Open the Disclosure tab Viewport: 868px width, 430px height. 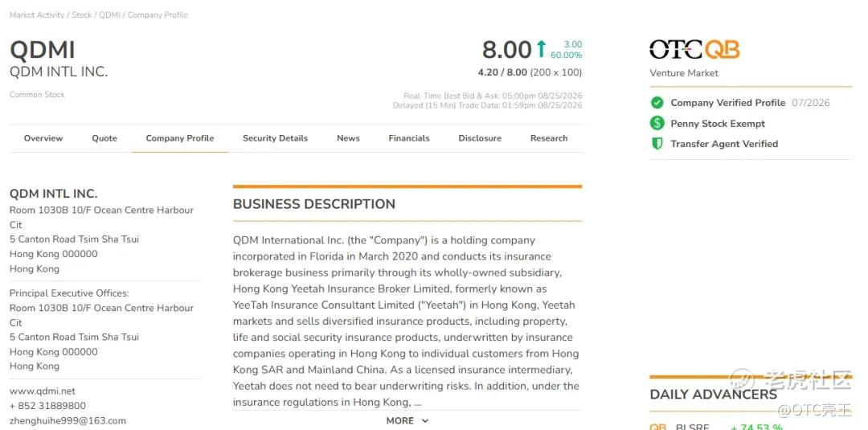coord(480,138)
